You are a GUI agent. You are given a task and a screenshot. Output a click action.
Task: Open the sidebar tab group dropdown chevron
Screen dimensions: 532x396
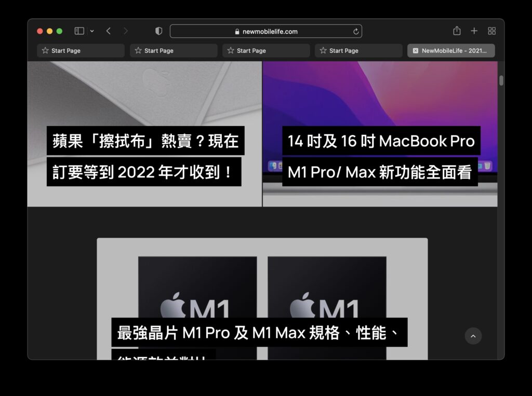pos(92,31)
